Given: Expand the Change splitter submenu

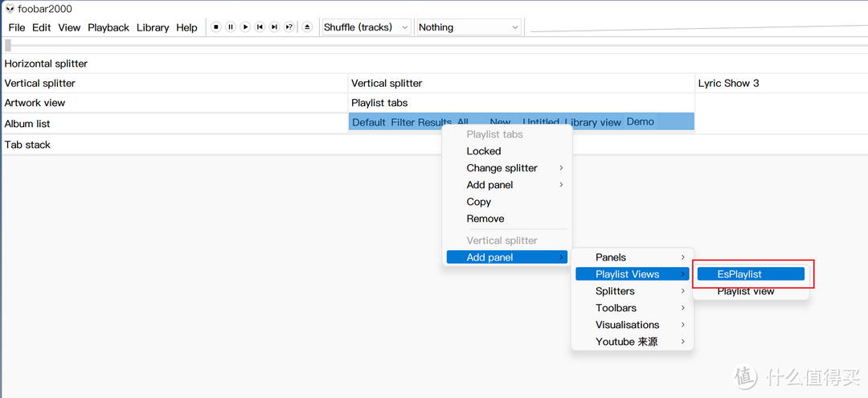Looking at the screenshot, I should point(507,168).
